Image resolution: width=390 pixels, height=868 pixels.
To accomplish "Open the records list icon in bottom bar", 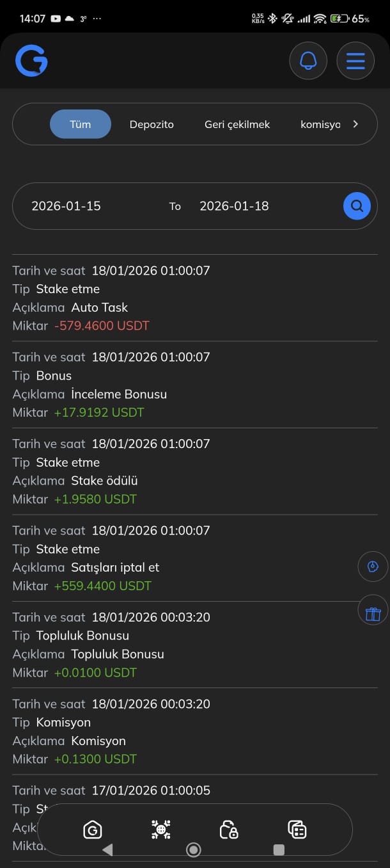I will 297,830.
